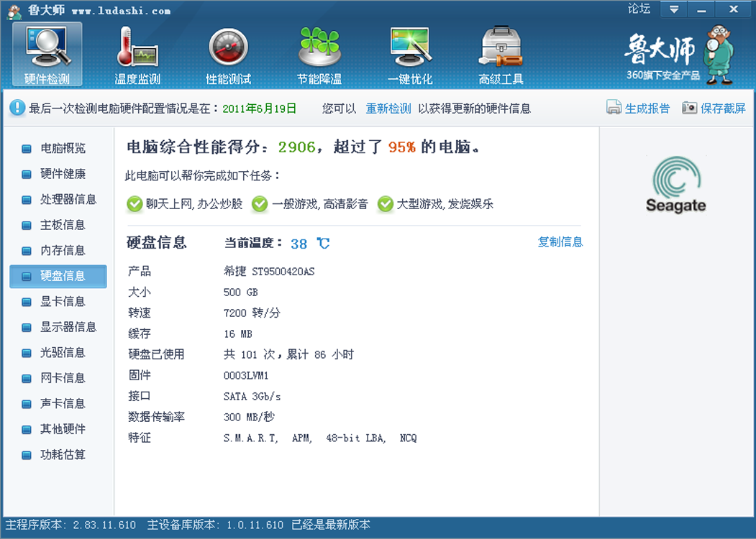Click green check beside 大型游戏,发烧娱乐
756x539 pixels.
coord(386,204)
